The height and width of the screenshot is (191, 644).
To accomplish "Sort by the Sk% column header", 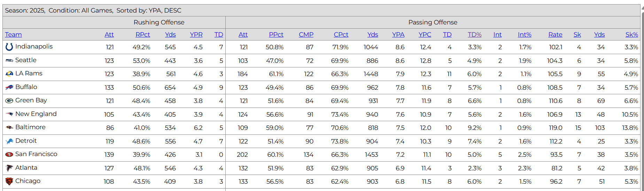I will [x=631, y=35].
